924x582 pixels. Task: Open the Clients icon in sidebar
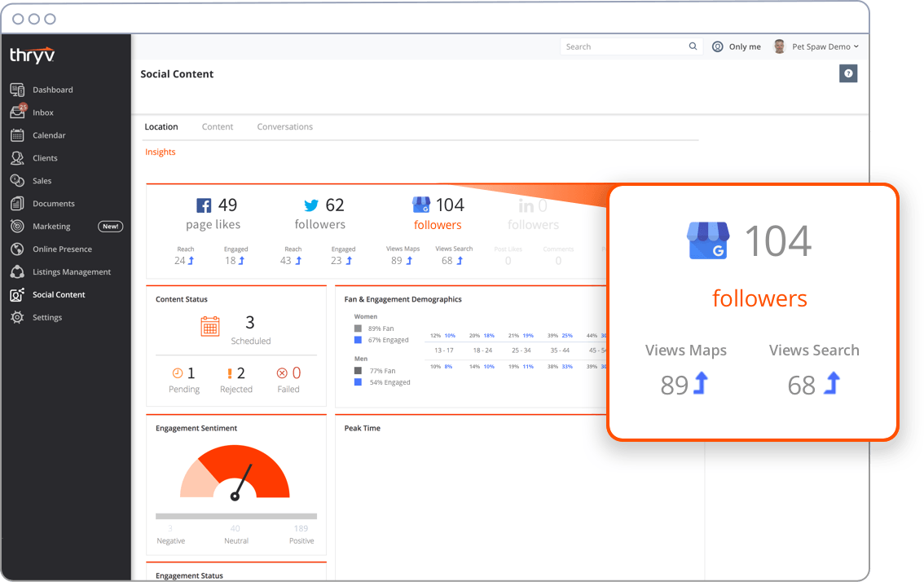tap(17, 158)
